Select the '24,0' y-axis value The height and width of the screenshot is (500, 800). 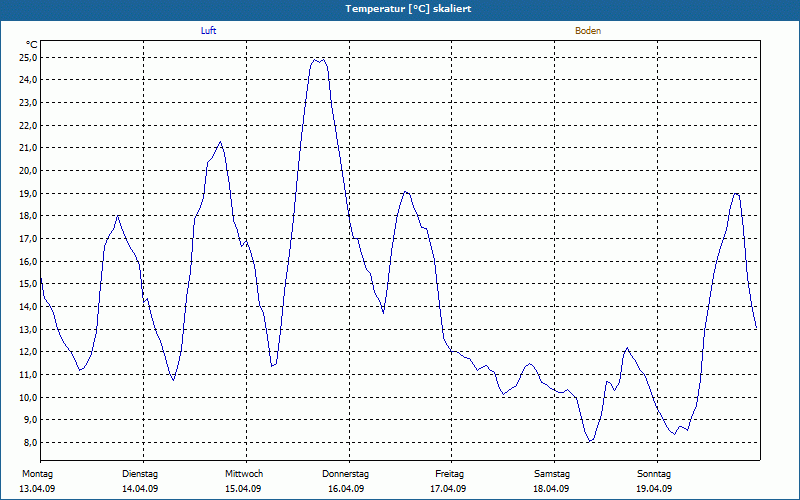28,80
